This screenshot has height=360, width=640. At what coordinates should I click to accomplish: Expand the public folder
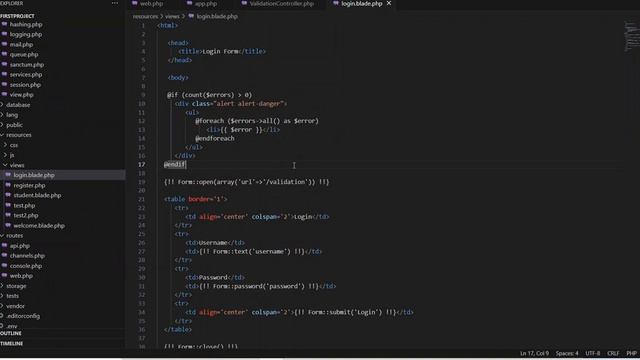tap(14, 125)
